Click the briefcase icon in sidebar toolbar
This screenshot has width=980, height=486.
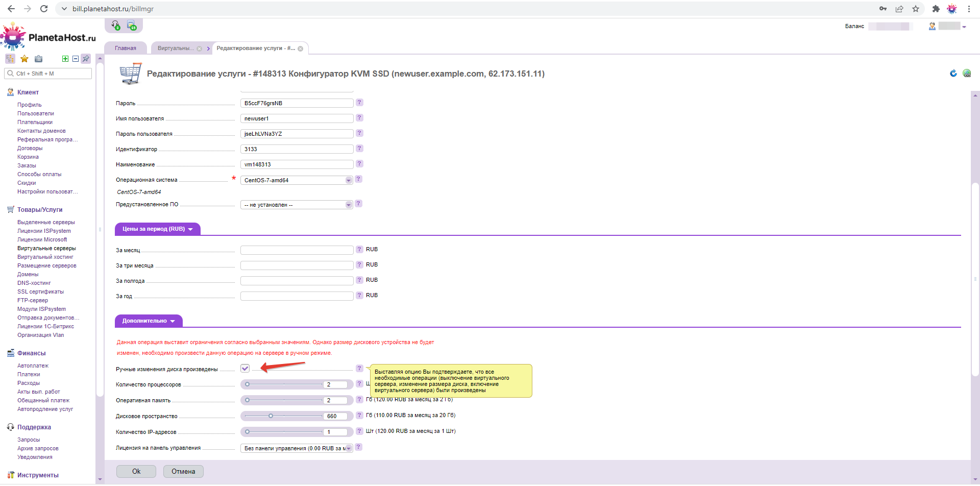(x=38, y=59)
